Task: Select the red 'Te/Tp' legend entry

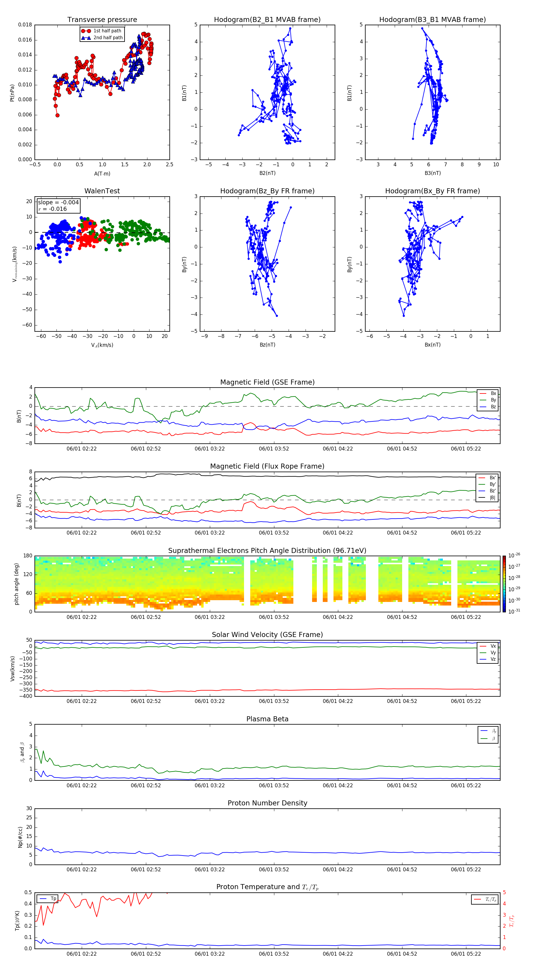Action: (485, 899)
